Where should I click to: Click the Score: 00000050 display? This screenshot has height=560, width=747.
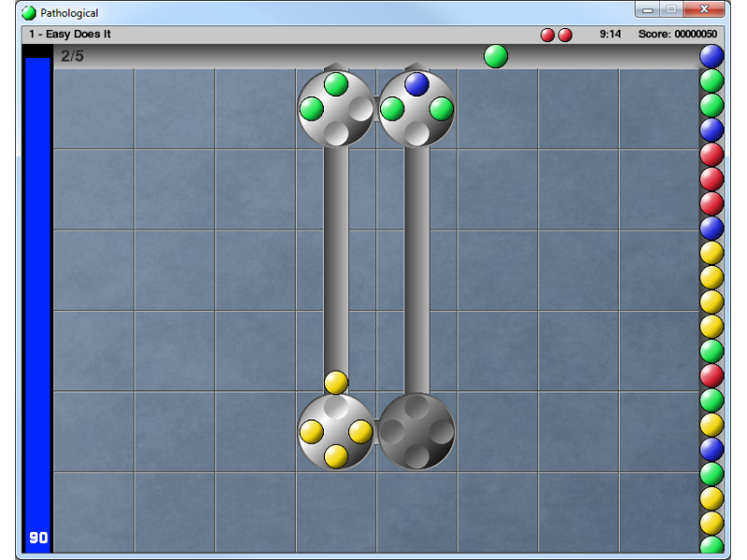click(x=677, y=35)
